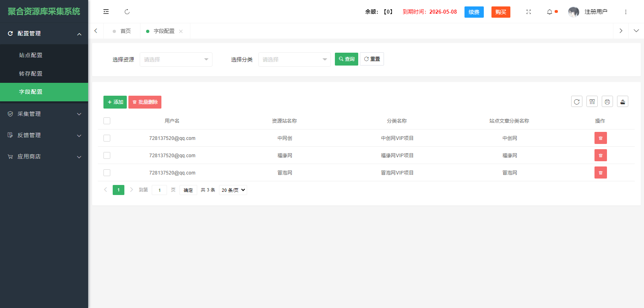Expand the 反馈管理 menu chevron
Screen dimensions: 644x308
[79, 136]
